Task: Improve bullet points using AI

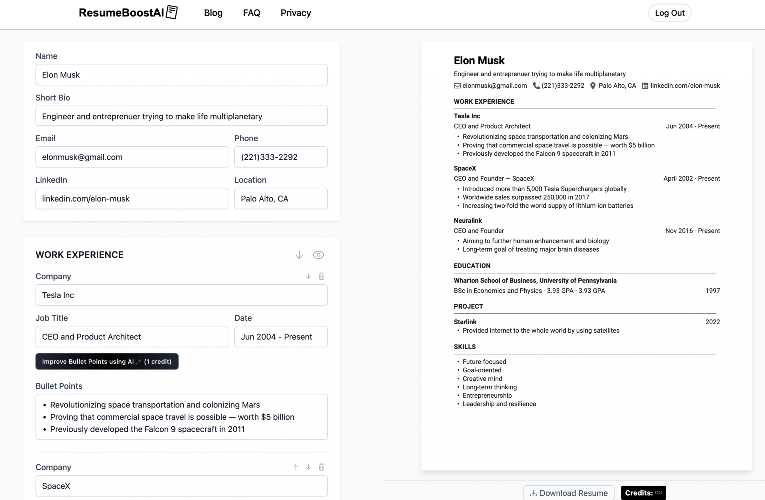Action: tap(107, 361)
